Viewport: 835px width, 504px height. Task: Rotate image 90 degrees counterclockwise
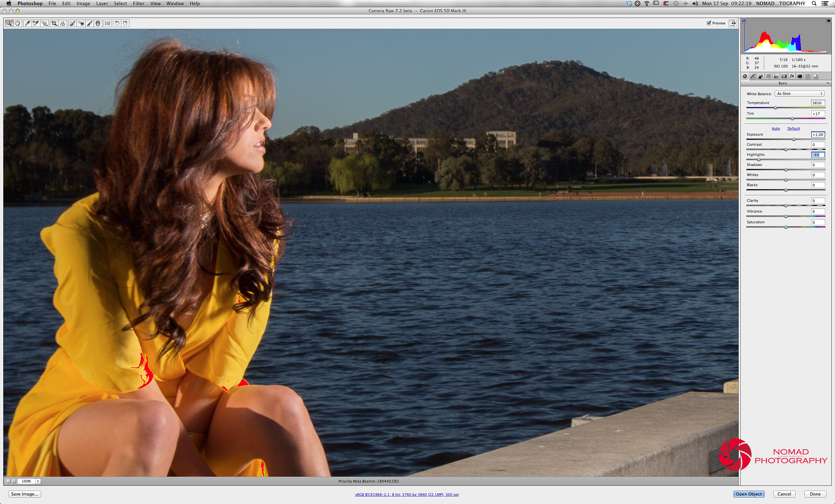point(116,23)
